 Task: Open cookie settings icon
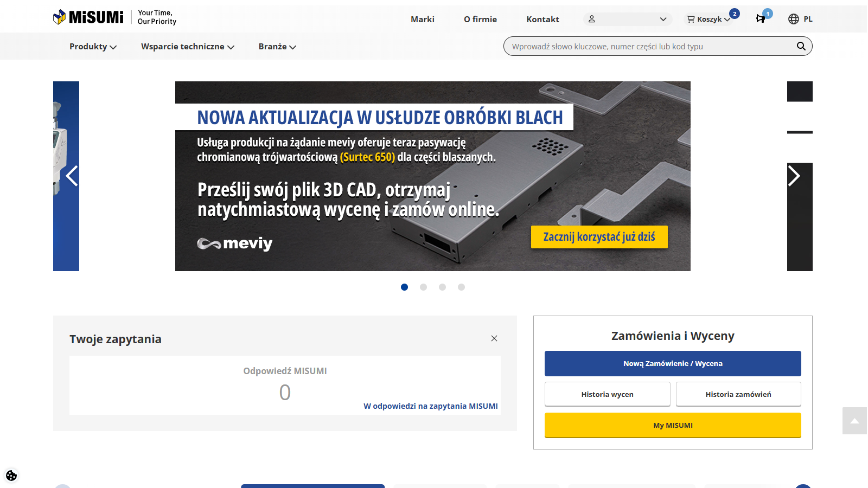[11, 476]
